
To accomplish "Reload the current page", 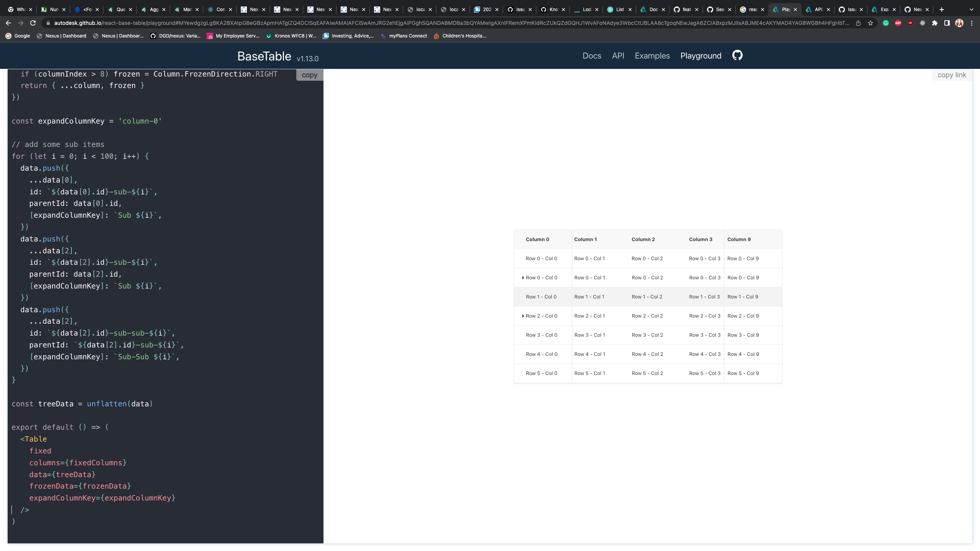I will tap(33, 23).
